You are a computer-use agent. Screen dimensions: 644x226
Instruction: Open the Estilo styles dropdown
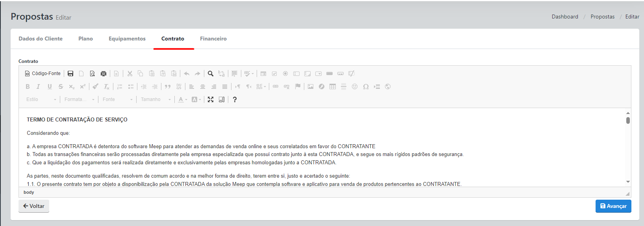pos(41,99)
